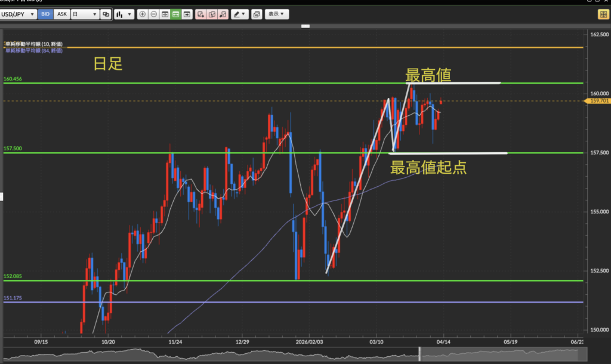This screenshot has height=364, width=611.
Task: Click the pink drawing settings icon
Action: point(223,14)
